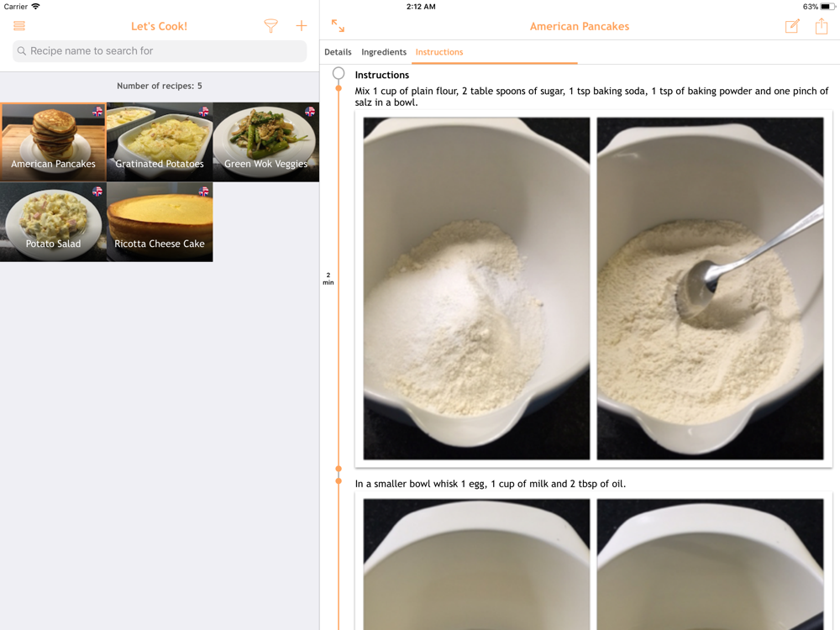Add a new recipe with plus icon

(302, 26)
